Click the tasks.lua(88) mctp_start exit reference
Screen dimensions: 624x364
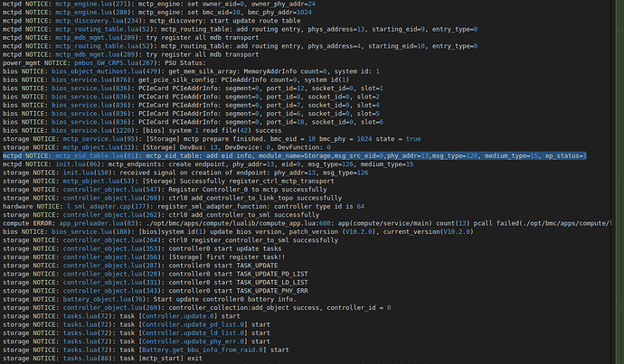click(80, 359)
